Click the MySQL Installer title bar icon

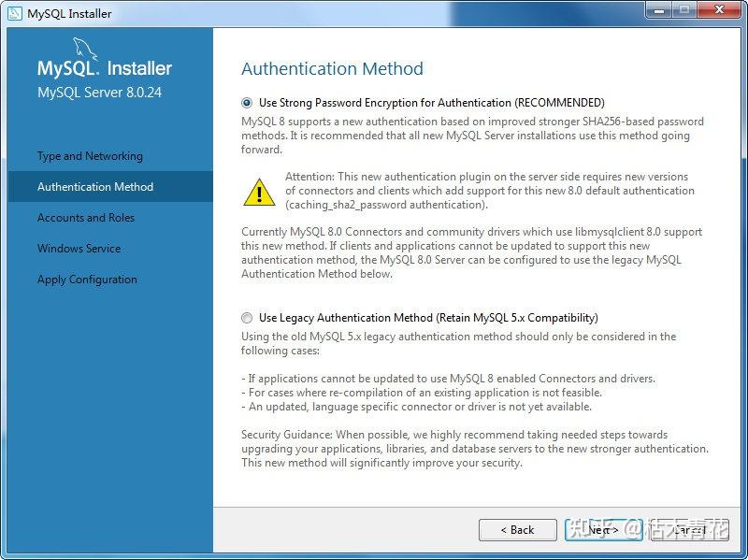15,13
